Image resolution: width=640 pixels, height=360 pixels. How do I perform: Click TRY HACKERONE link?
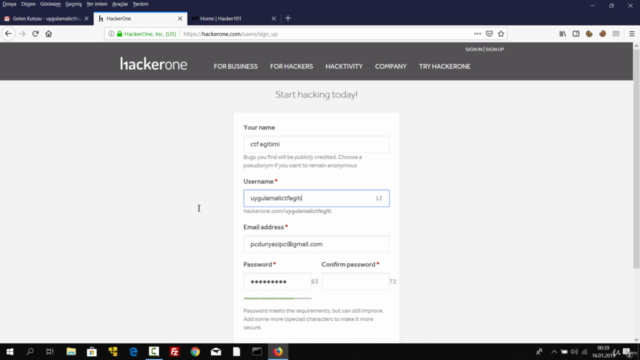point(444,67)
